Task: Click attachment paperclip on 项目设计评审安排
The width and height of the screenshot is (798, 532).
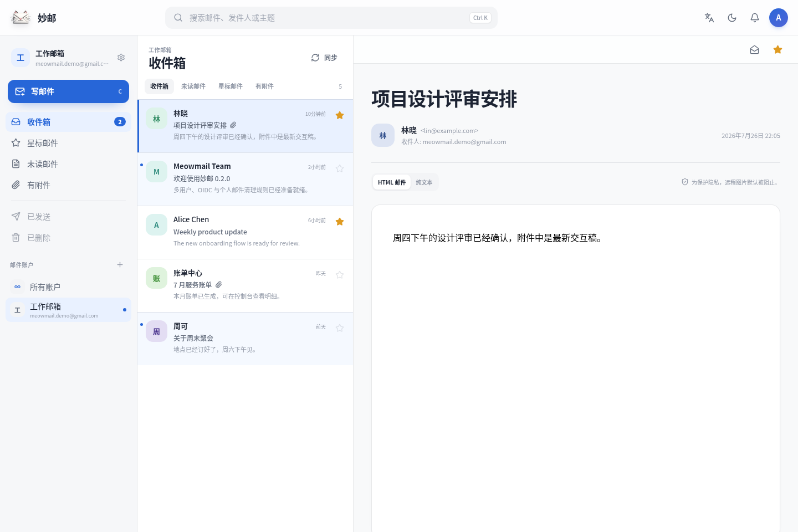Action: (x=233, y=125)
